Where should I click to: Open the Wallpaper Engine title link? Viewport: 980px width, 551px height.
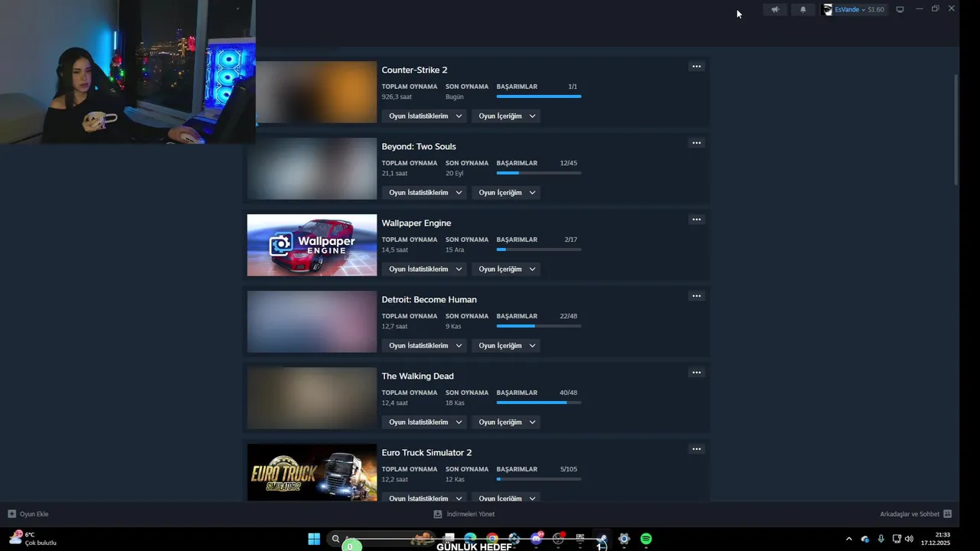[x=416, y=223]
